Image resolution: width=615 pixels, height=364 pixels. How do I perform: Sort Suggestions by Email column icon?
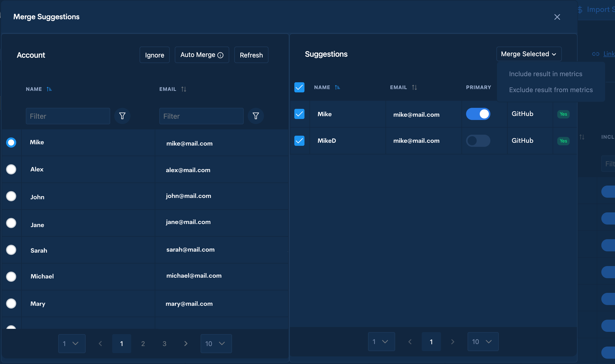pyautogui.click(x=414, y=87)
